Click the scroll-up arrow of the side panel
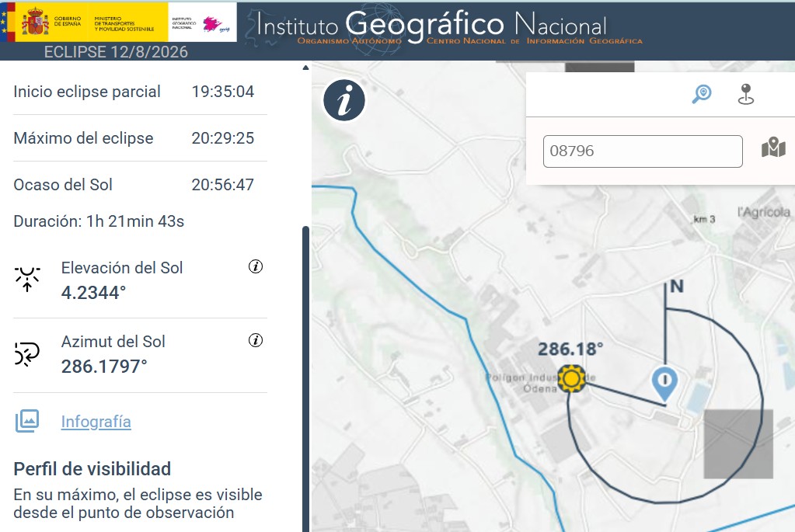This screenshot has width=795, height=532. coord(305,68)
